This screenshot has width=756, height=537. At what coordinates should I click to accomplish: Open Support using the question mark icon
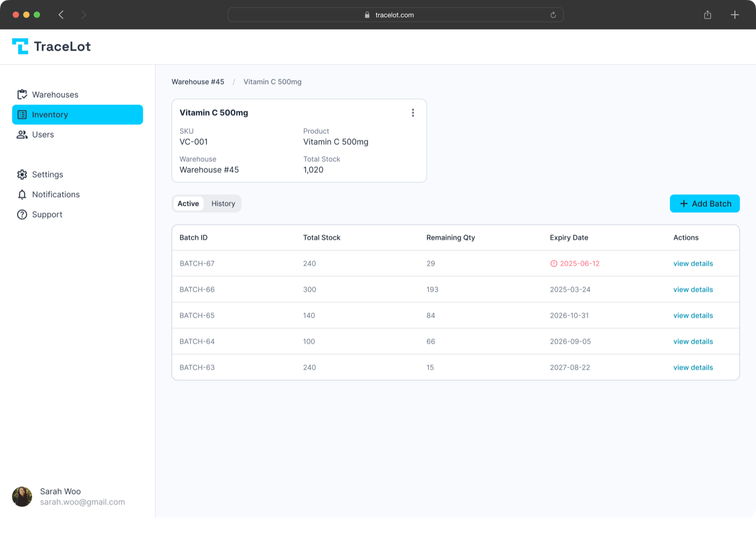pyautogui.click(x=22, y=214)
